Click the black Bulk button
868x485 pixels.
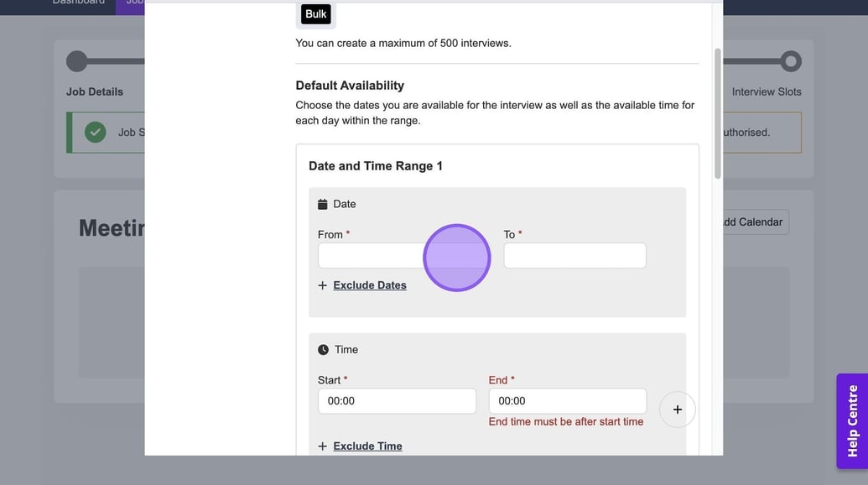(316, 14)
